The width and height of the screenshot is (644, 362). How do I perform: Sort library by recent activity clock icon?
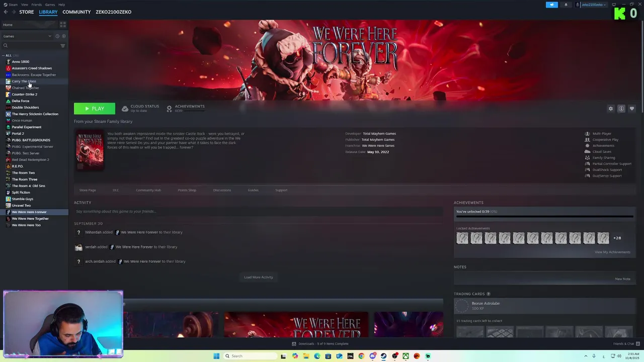pyautogui.click(x=57, y=36)
